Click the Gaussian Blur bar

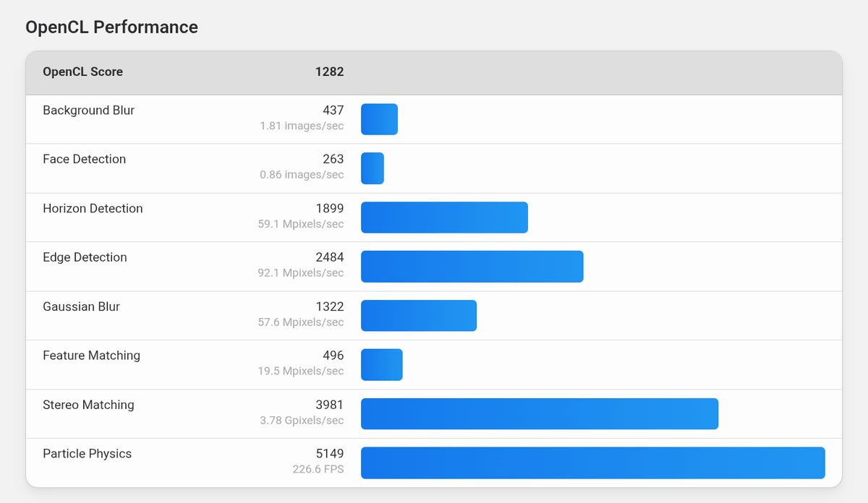point(419,316)
